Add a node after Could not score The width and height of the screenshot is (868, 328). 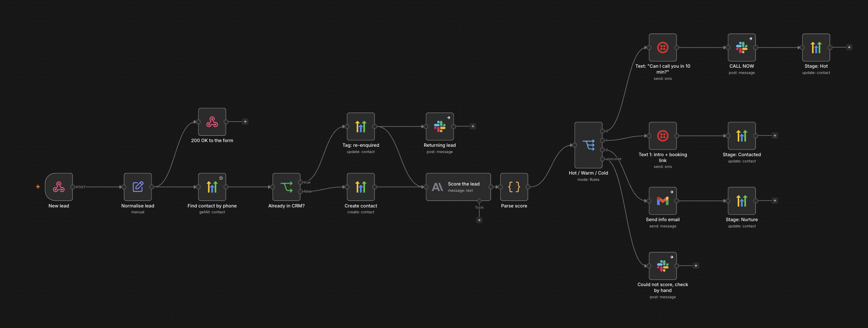tap(696, 266)
